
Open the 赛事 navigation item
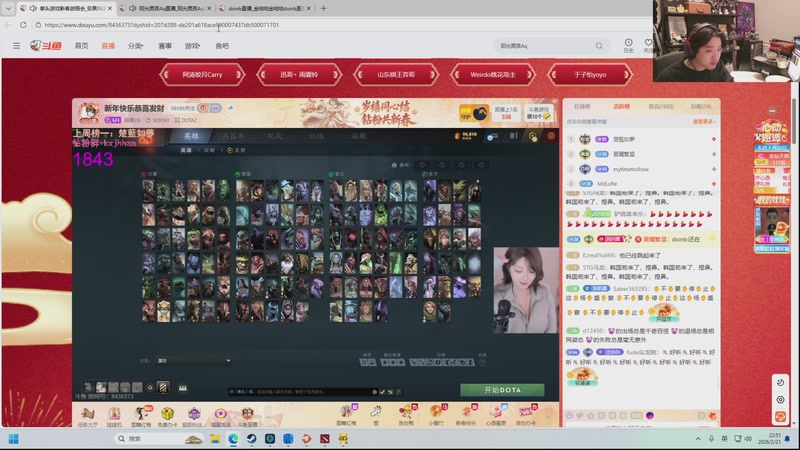165,46
